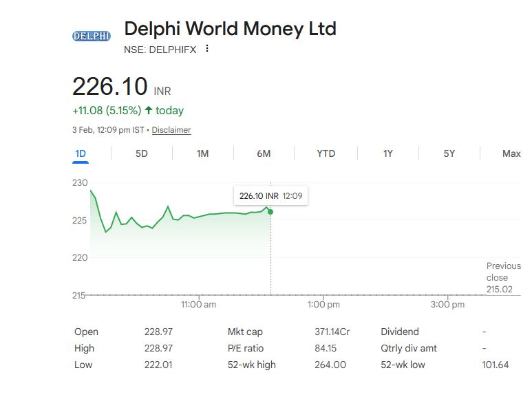Click the green up arrow beside today
Viewport: 532px width, 399px height.
tap(148, 111)
